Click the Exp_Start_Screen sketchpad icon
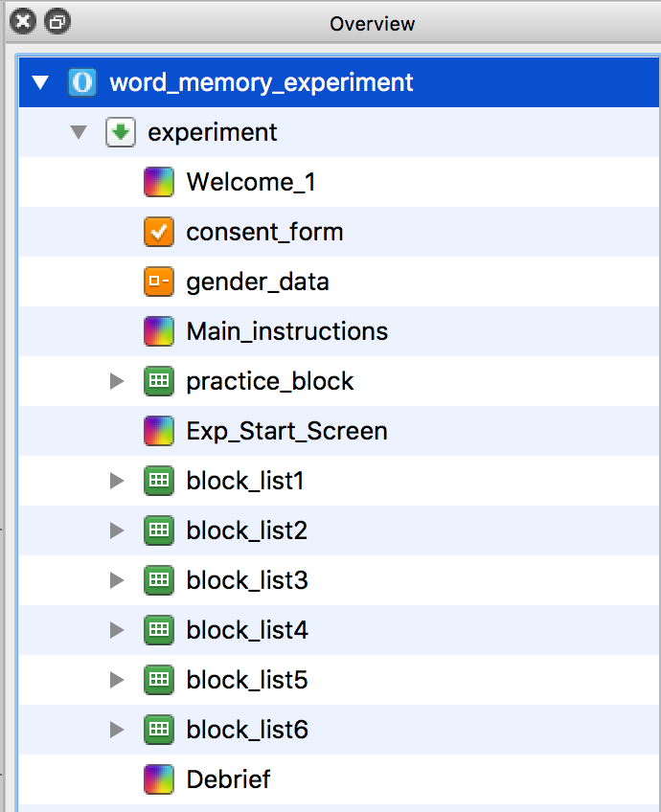 (158, 431)
